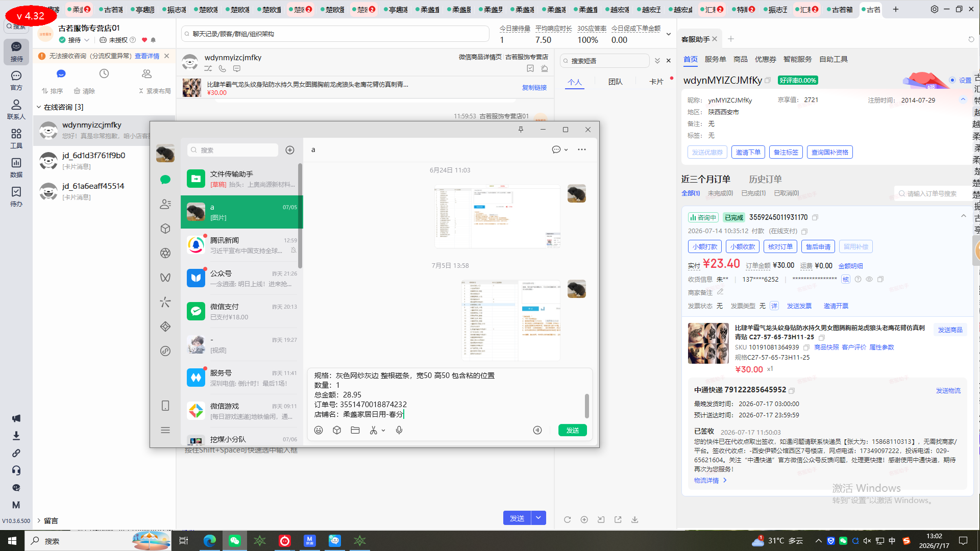The image size is (980, 551).
Task: Open the three-dot menu for chat 'a'
Action: click(582, 149)
